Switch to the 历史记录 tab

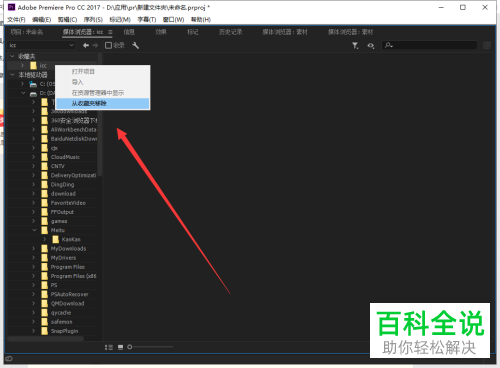coord(230,32)
